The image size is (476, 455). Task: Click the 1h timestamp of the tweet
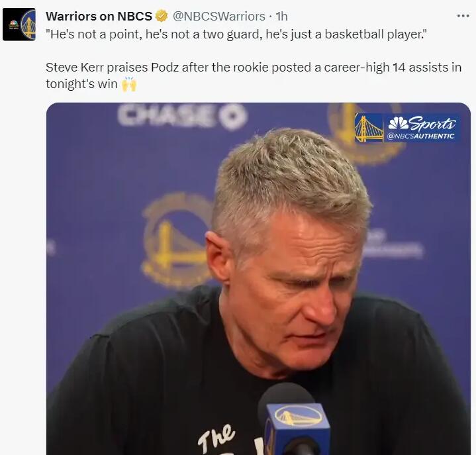[x=281, y=17]
